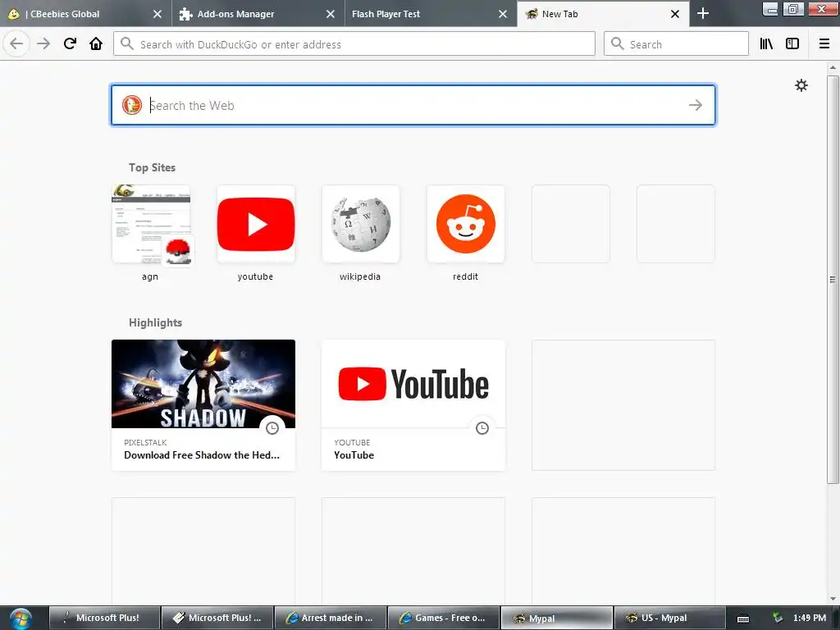Go forward with the forward arrow button
The image size is (840, 630).
point(43,44)
